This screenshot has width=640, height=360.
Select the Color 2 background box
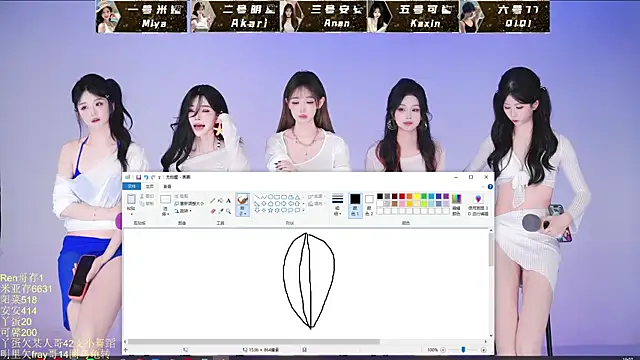point(369,205)
